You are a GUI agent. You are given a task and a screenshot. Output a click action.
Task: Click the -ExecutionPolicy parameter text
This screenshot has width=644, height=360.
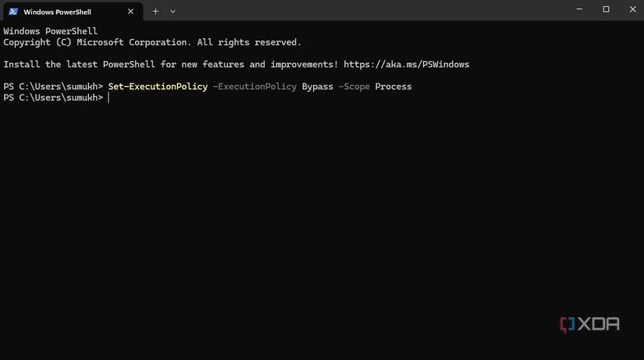254,86
